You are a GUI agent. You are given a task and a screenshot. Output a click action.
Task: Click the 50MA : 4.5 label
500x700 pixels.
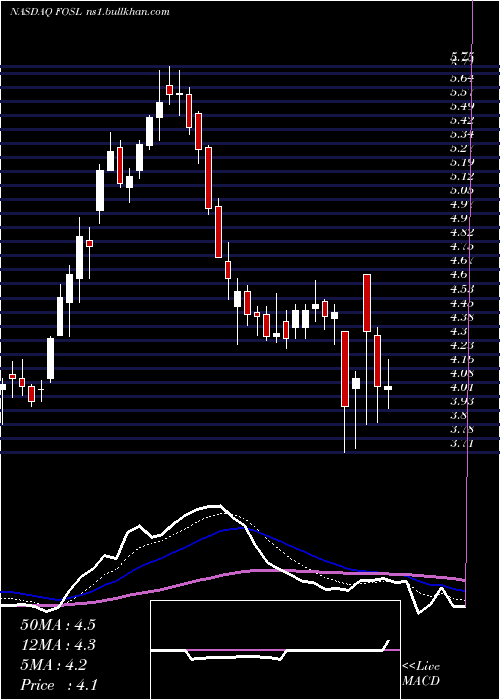pos(58,625)
